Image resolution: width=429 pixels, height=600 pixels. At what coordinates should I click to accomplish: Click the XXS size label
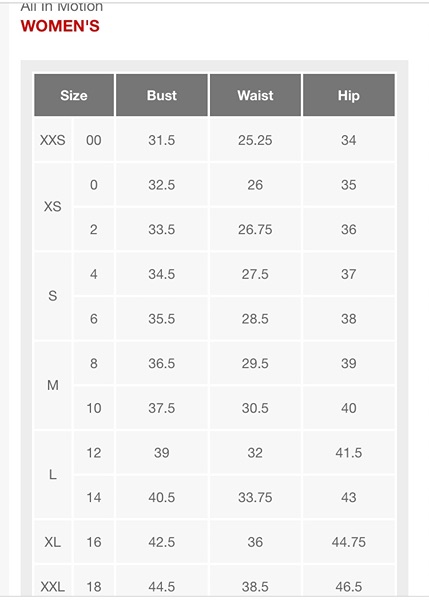point(53,140)
